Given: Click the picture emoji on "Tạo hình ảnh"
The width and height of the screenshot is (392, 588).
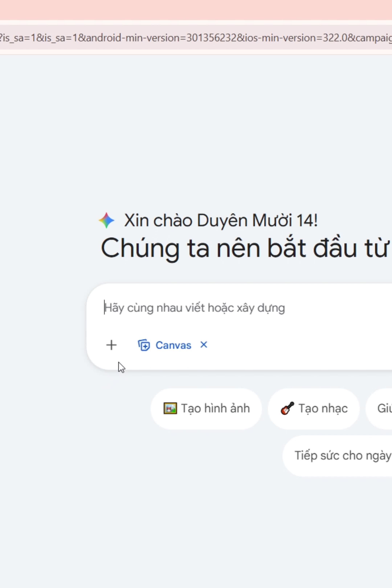Looking at the screenshot, I should pos(170,408).
